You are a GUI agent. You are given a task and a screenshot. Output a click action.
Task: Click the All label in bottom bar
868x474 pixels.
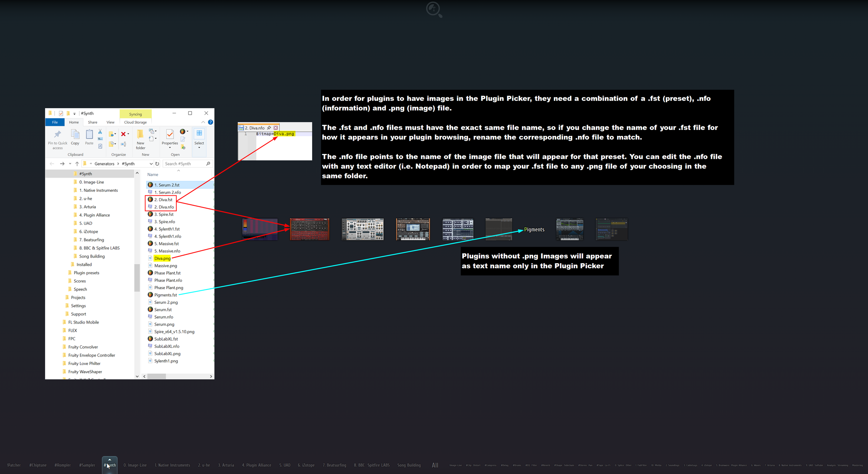435,465
